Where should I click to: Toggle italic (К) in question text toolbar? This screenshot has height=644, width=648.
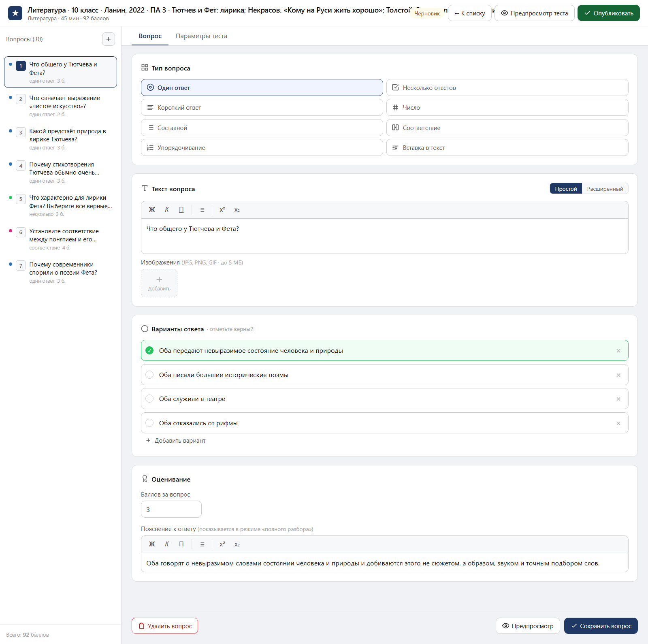point(167,210)
